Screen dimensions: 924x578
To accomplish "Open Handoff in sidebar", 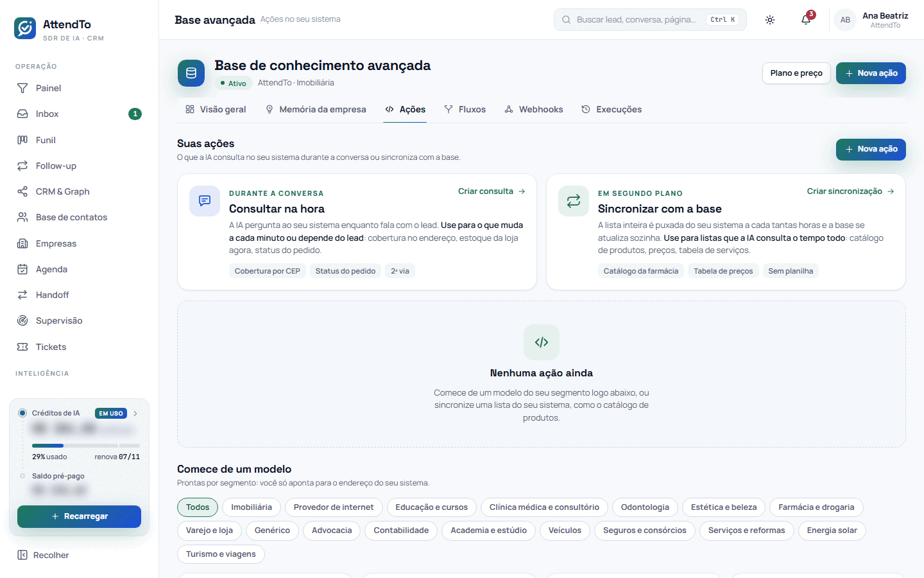I will [79, 295].
